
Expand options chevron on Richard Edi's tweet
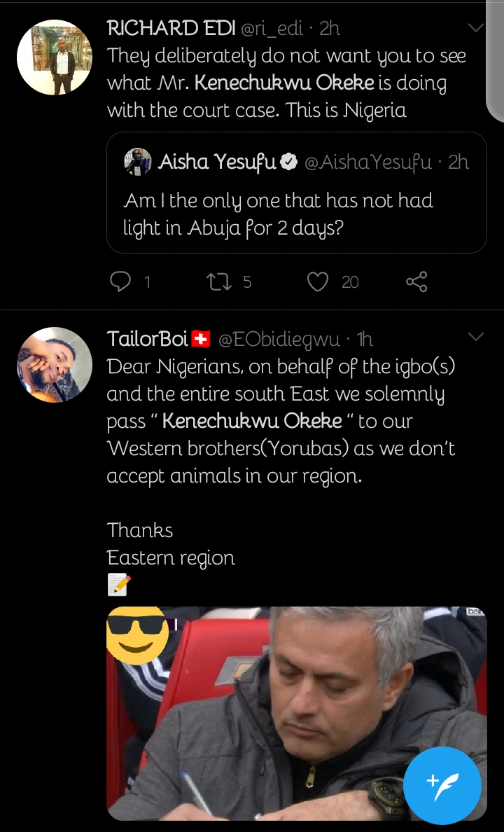475,29
